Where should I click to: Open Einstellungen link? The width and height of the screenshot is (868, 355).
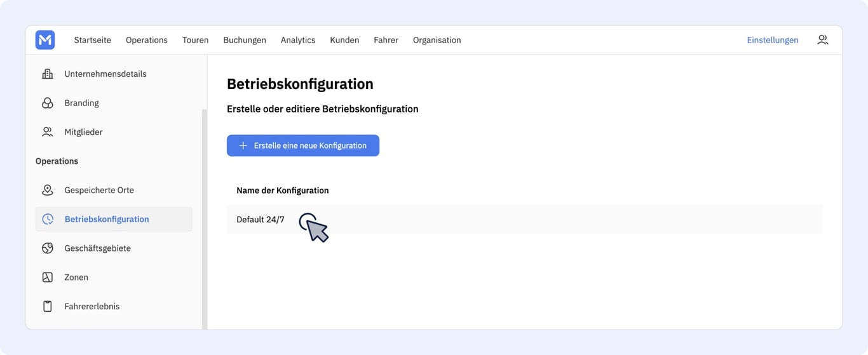[773, 40]
